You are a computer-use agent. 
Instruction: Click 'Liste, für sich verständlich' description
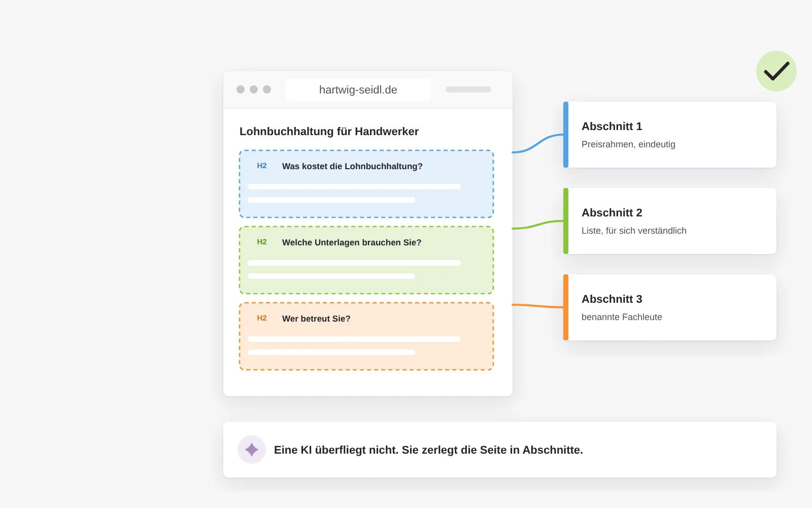[634, 231]
